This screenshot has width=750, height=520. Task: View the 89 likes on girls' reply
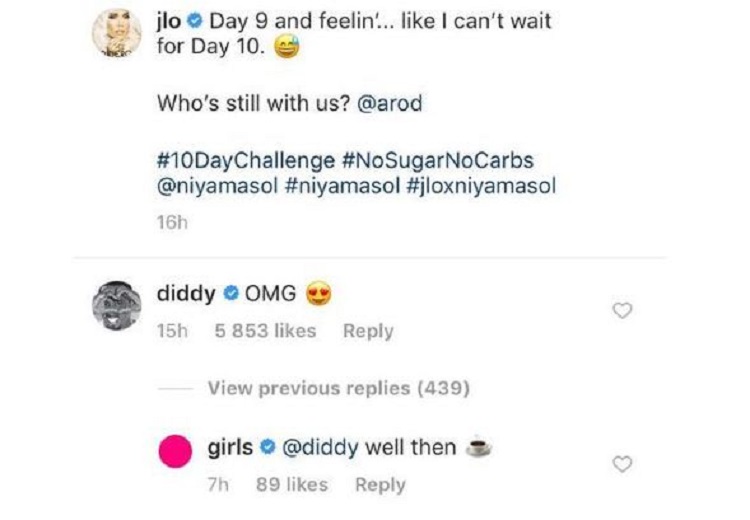[x=292, y=485]
